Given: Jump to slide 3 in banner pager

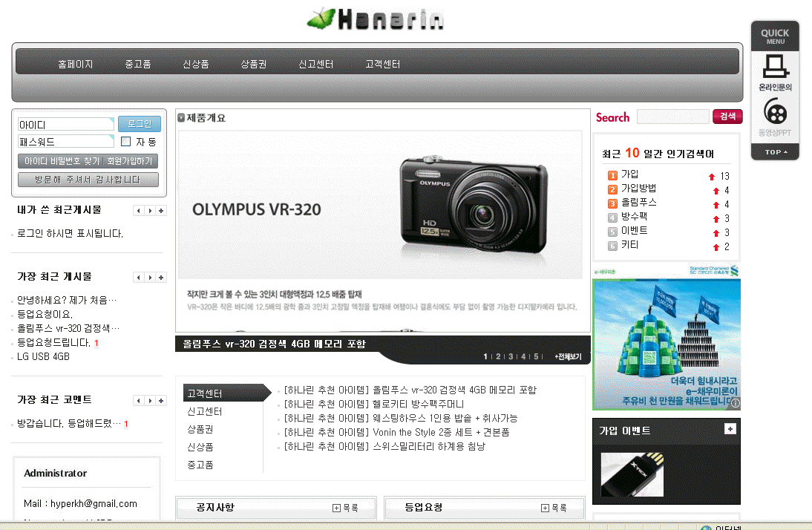Looking at the screenshot, I should (510, 357).
